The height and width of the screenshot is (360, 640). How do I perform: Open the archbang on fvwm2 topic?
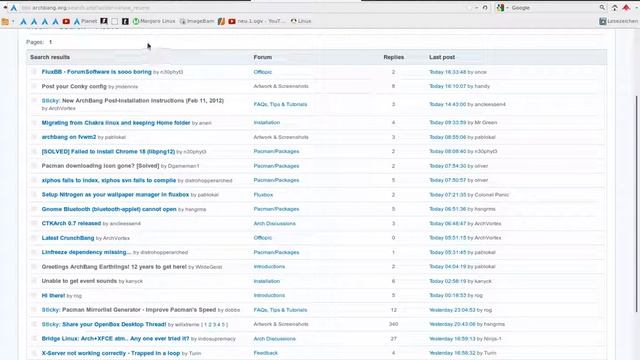pos(69,137)
